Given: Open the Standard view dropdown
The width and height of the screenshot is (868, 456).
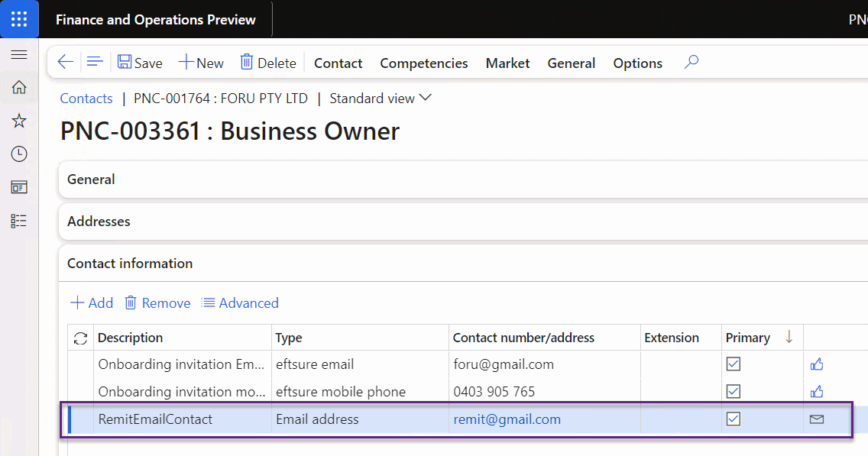Looking at the screenshot, I should coord(381,99).
